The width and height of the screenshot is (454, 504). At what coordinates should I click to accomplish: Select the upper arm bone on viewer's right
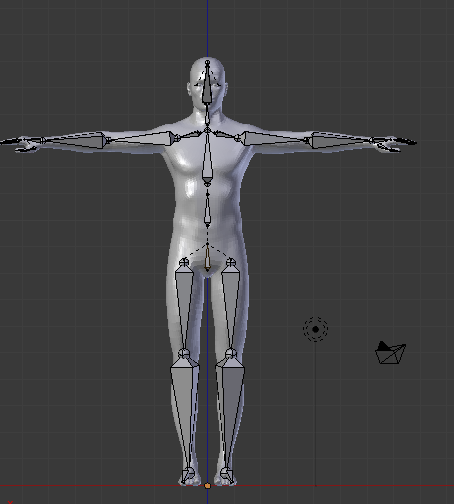pyautogui.click(x=273, y=138)
